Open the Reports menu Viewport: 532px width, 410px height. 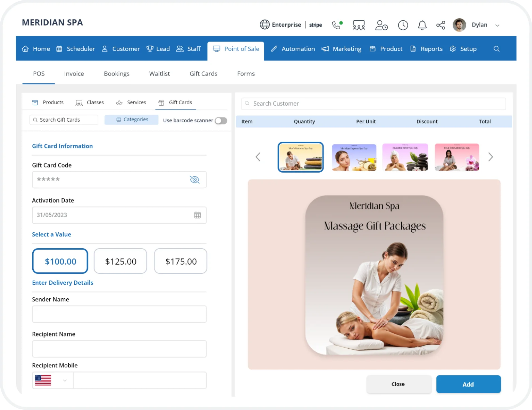[427, 49]
